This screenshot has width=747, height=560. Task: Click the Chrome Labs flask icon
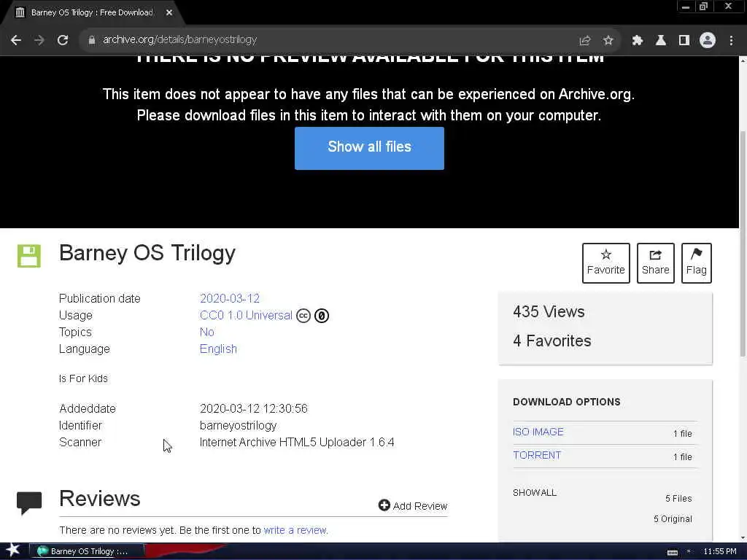661,41
